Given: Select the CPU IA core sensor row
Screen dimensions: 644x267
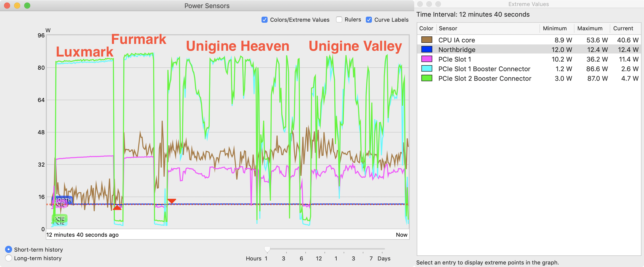Looking at the screenshot, I should pyautogui.click(x=529, y=40).
